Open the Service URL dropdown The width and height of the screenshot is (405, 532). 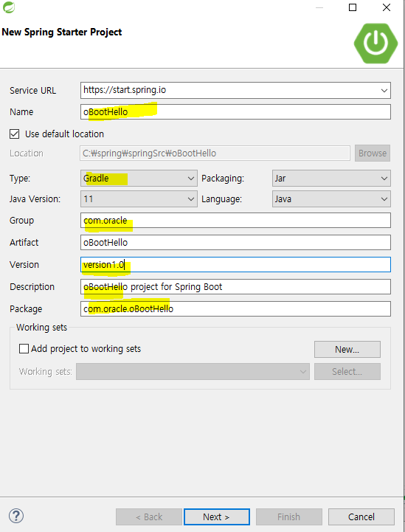click(384, 91)
